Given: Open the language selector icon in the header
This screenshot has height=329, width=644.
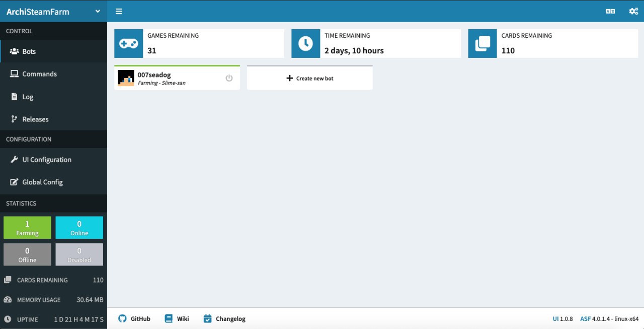Looking at the screenshot, I should pyautogui.click(x=610, y=11).
